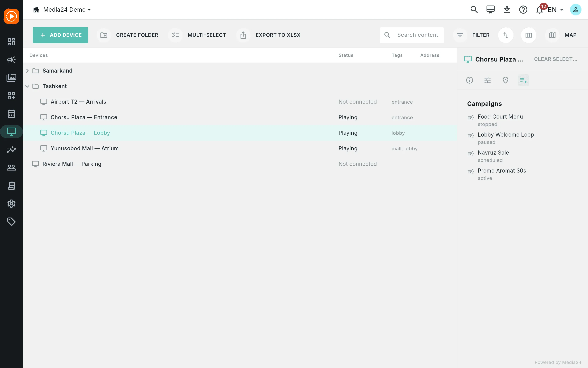Image resolution: width=588 pixels, height=368 pixels.
Task: Open the Media24 Demo organization dropdown
Action: [62, 9]
